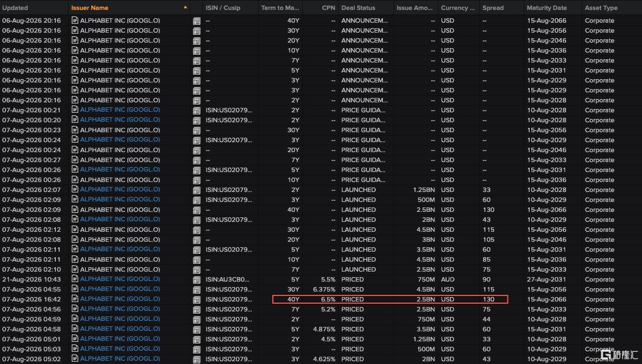The image size is (642, 364).
Task: Select spread 44 in 04:59 priced row
Action: (x=486, y=319)
